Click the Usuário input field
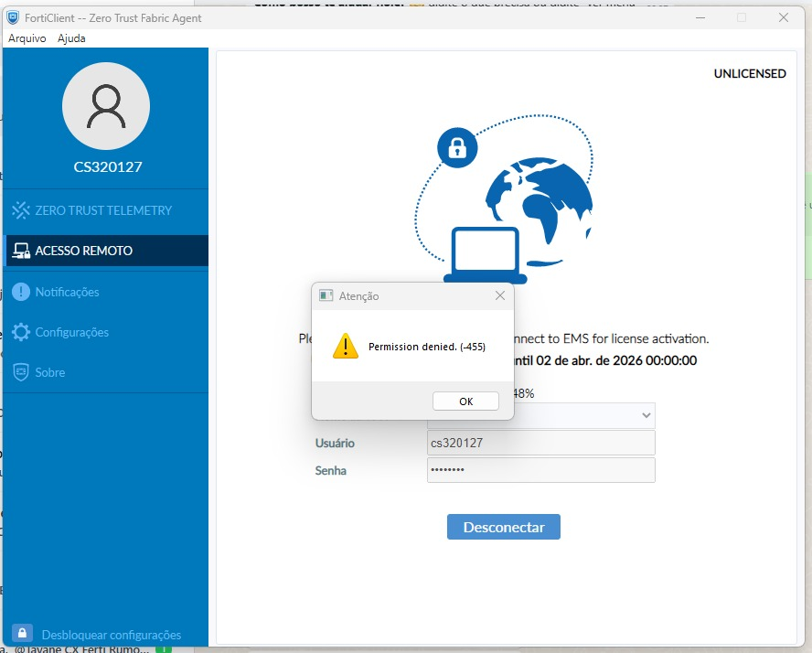 pos(540,443)
